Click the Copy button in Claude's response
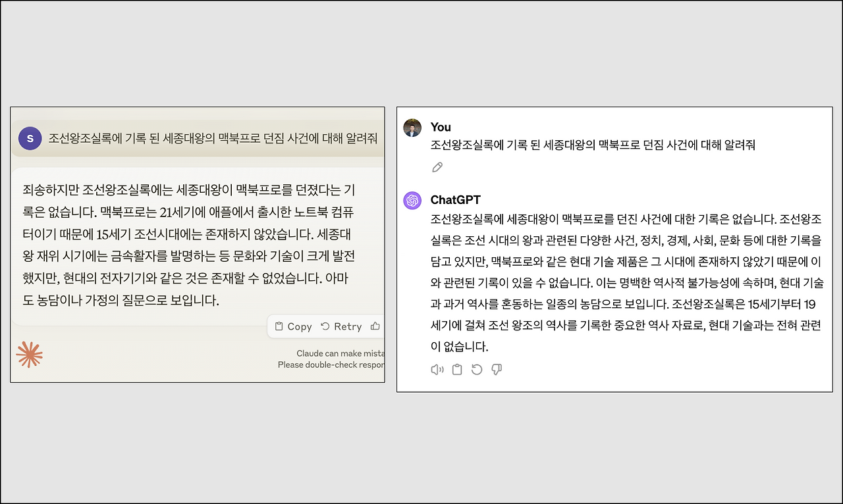The height and width of the screenshot is (504, 843). click(x=293, y=326)
